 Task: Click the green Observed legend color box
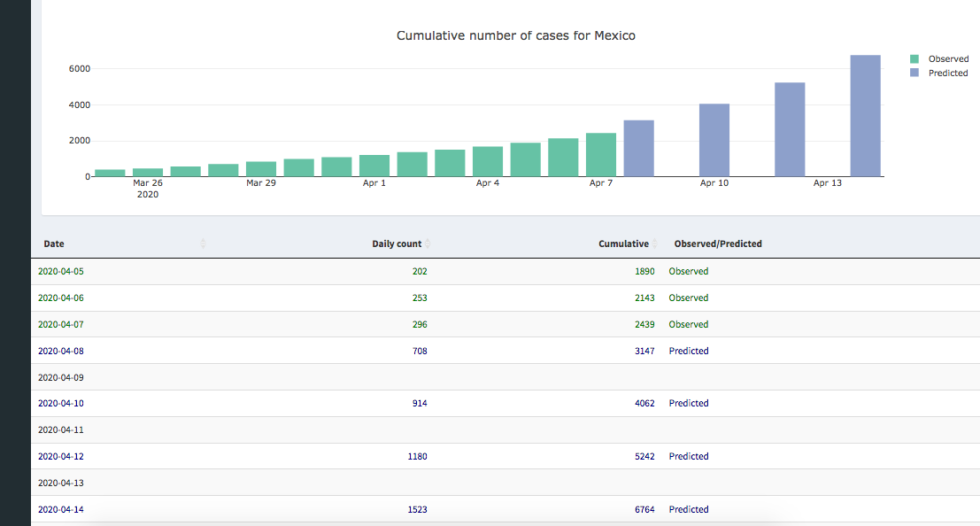tap(915, 58)
